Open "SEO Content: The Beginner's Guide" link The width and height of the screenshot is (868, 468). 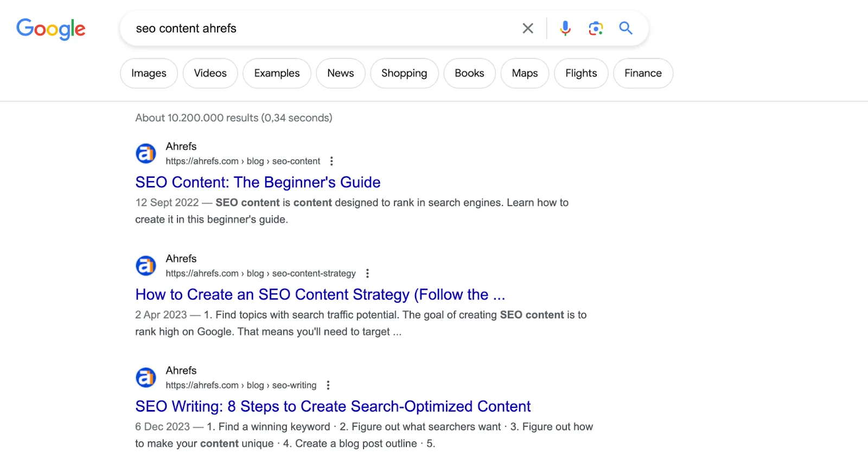tap(258, 182)
